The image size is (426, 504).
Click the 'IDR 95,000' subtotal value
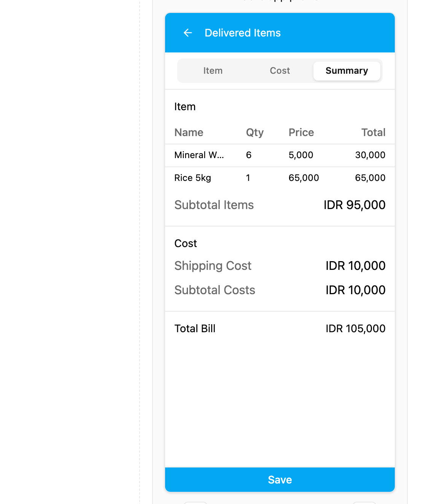[x=354, y=205]
